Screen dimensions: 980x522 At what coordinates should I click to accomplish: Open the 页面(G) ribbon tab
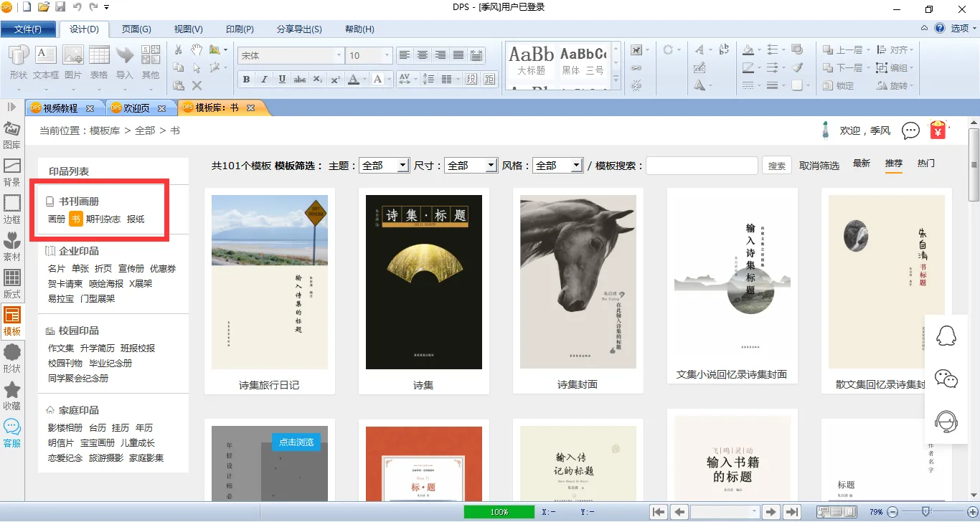pos(136,29)
